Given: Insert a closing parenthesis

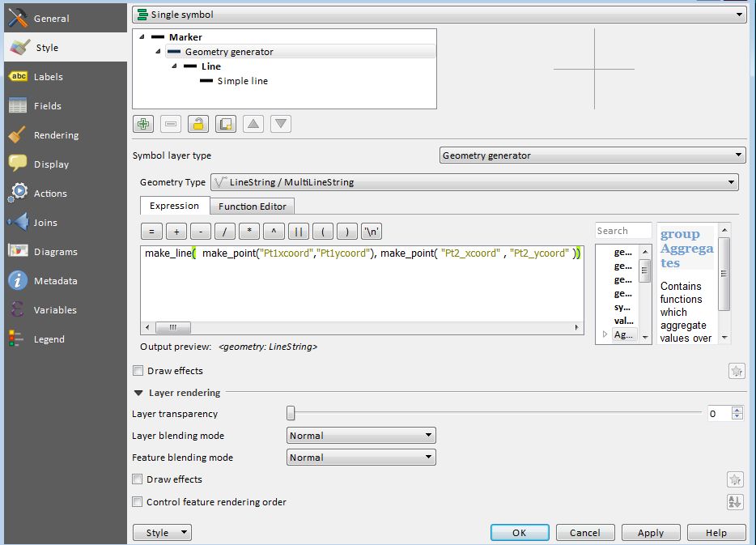Looking at the screenshot, I should click(x=347, y=232).
